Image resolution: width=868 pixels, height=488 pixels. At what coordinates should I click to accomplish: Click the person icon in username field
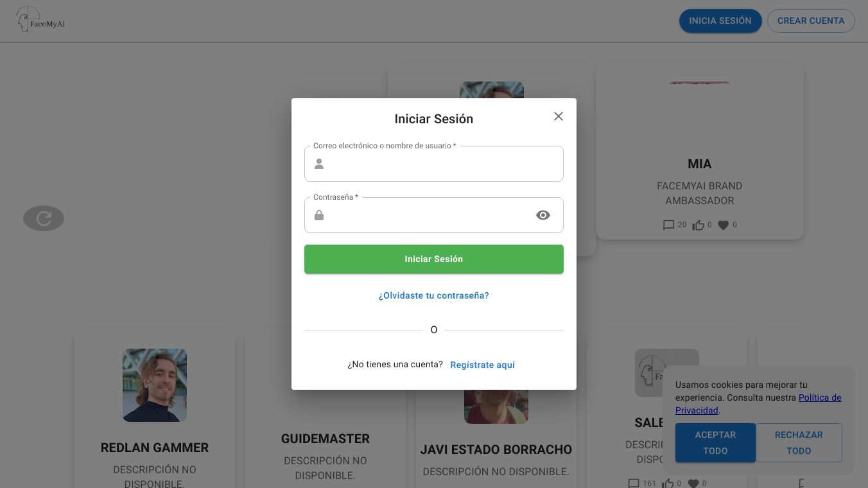coord(319,164)
